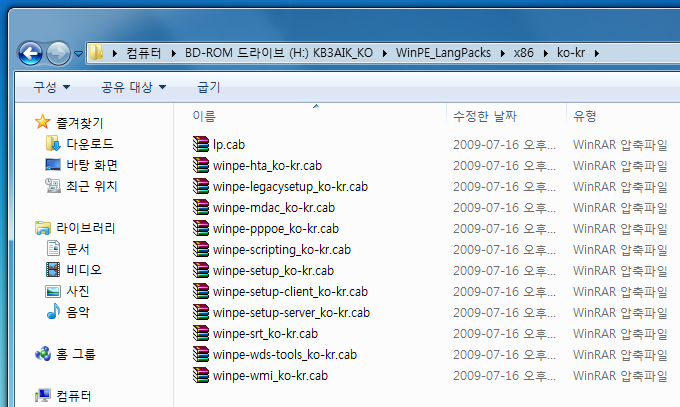The height and width of the screenshot is (407, 680).
Task: Navigate to x86 breadcrumb segment
Action: (x=524, y=53)
